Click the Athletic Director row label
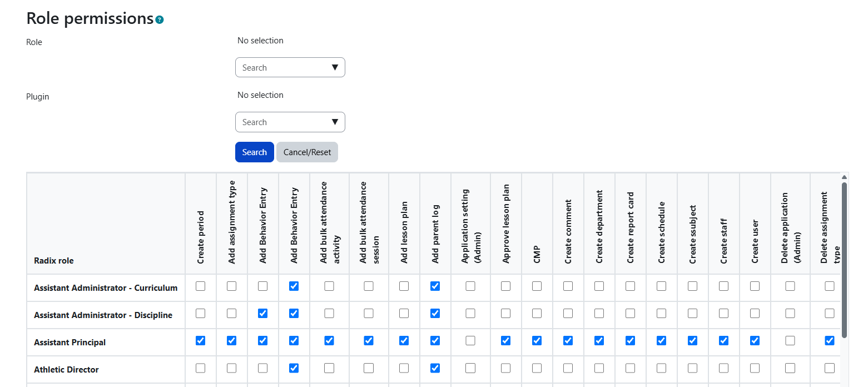 (x=66, y=370)
